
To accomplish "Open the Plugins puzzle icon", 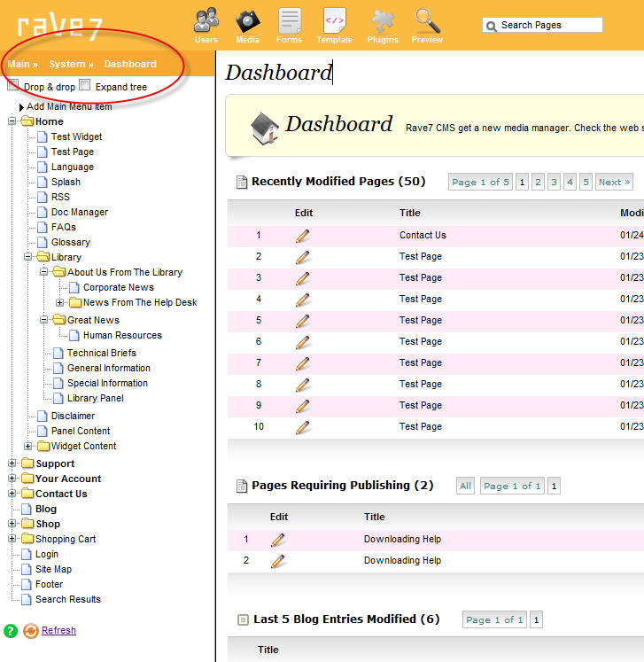I will click(x=383, y=20).
